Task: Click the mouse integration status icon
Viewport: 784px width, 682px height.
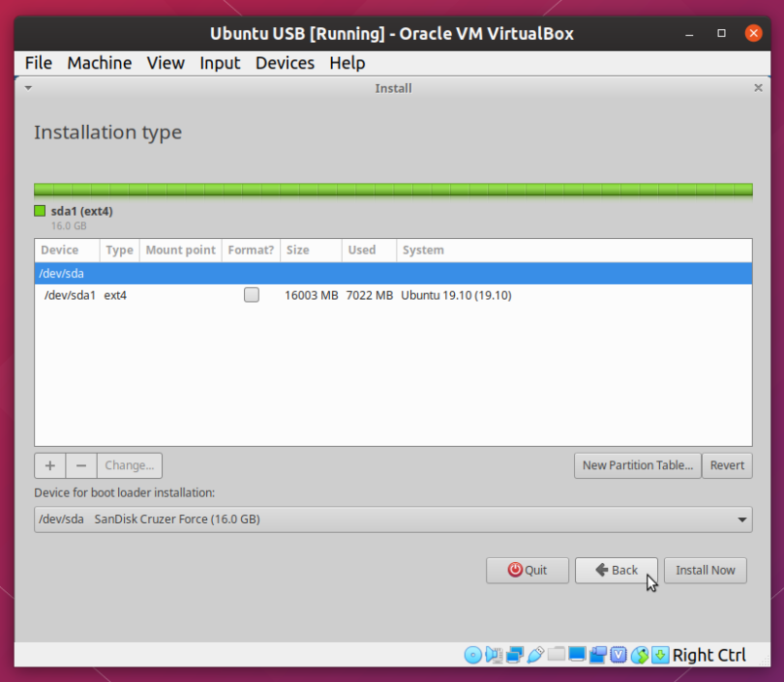Action: point(640,655)
